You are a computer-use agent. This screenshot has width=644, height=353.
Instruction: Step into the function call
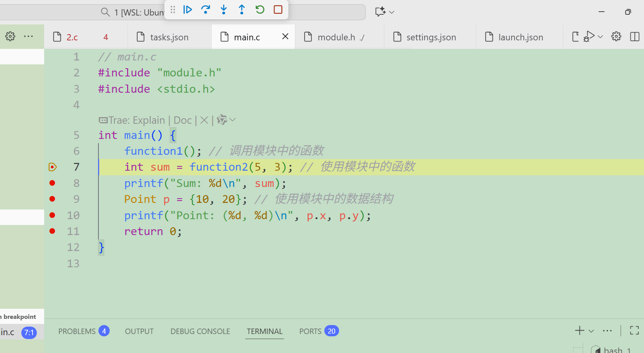[224, 10]
